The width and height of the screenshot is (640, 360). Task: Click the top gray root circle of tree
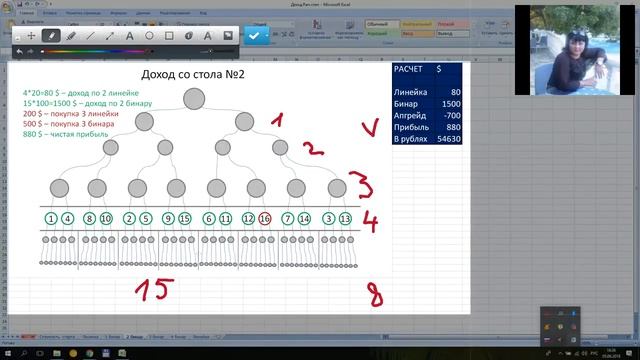click(194, 99)
